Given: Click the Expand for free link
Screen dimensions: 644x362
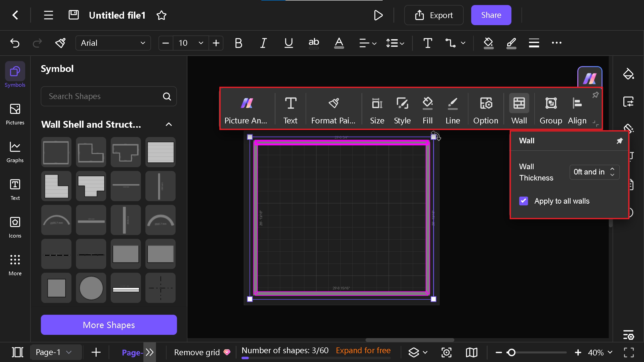Looking at the screenshot, I should pos(363,350).
